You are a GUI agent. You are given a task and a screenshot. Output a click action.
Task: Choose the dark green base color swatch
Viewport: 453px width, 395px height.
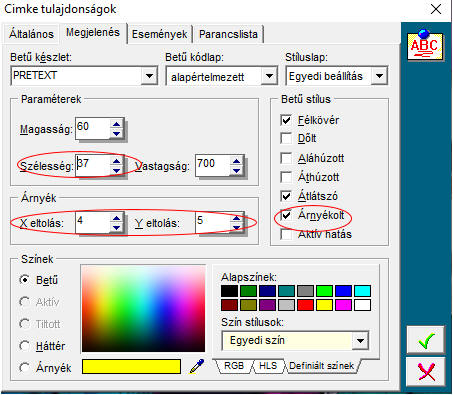(x=248, y=291)
